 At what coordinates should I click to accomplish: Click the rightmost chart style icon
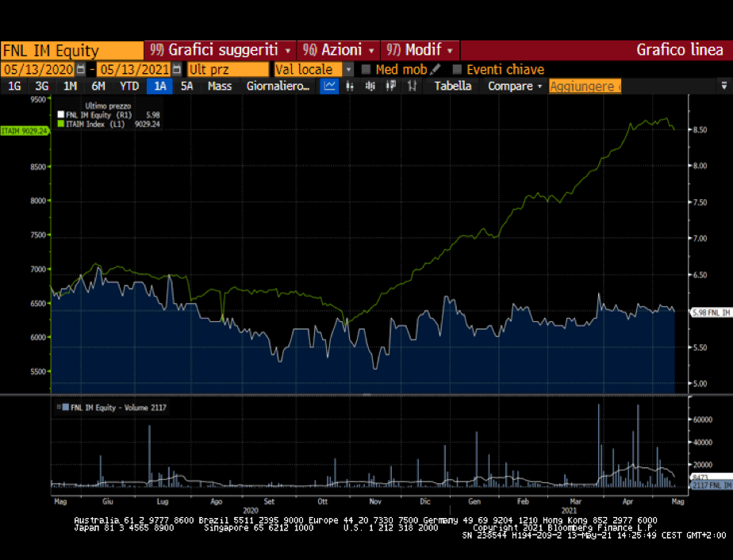pyautogui.click(x=411, y=86)
